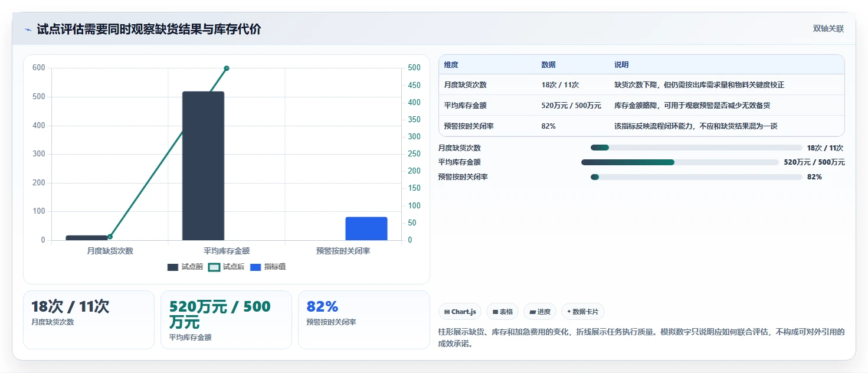Click the Chart.js chip
Viewport: 868px width, 373px height.
pyautogui.click(x=460, y=312)
